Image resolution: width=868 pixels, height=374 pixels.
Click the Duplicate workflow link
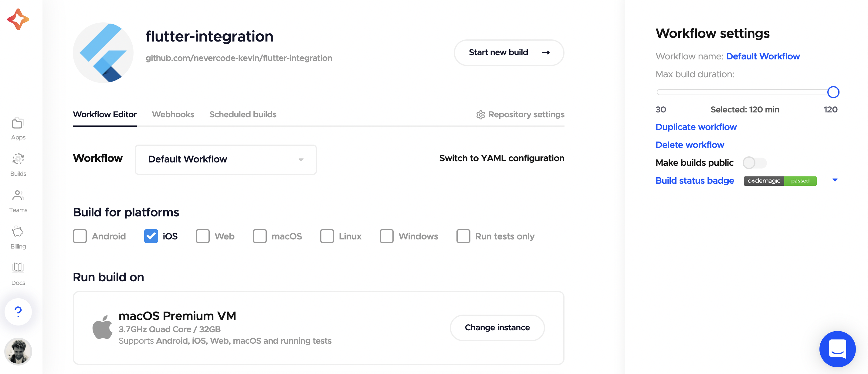tap(696, 127)
